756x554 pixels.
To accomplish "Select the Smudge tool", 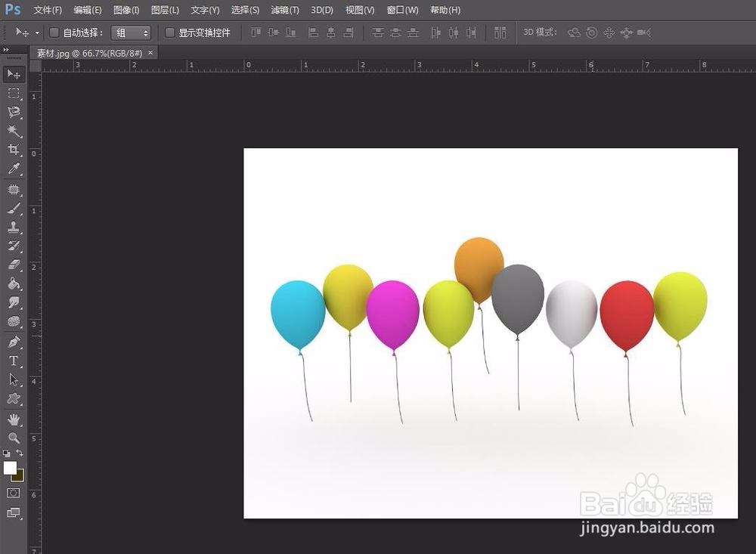I will (14, 302).
